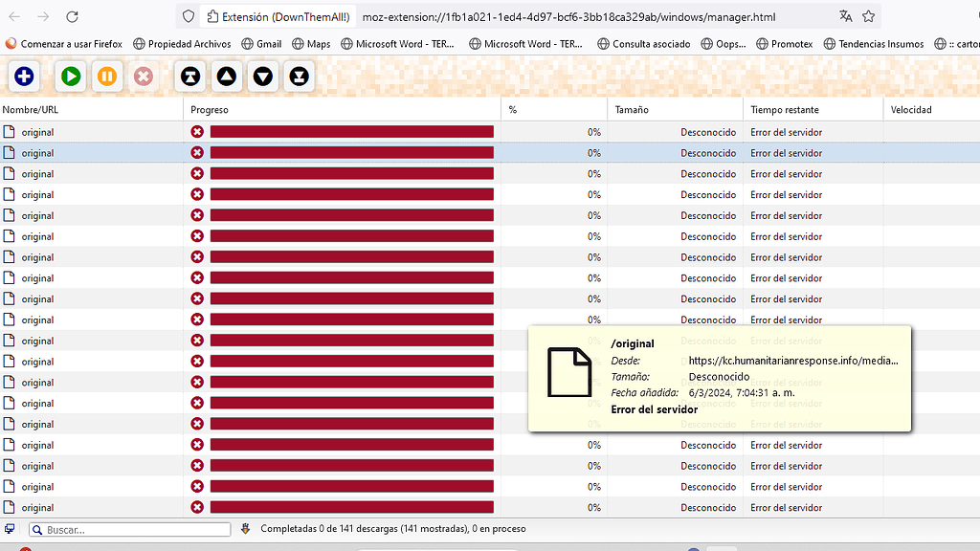Open tracking protection via the shield icon
The height and width of the screenshot is (551, 980).
[x=188, y=16]
